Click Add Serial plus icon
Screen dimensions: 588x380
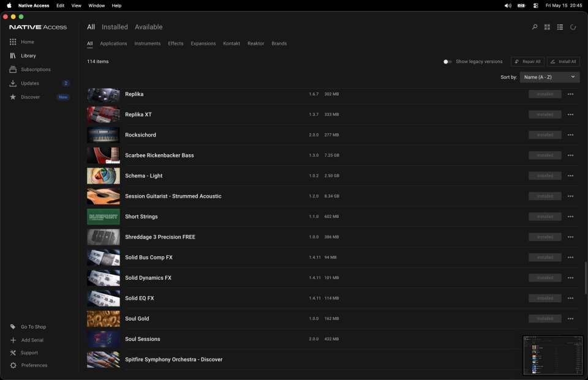[13, 340]
